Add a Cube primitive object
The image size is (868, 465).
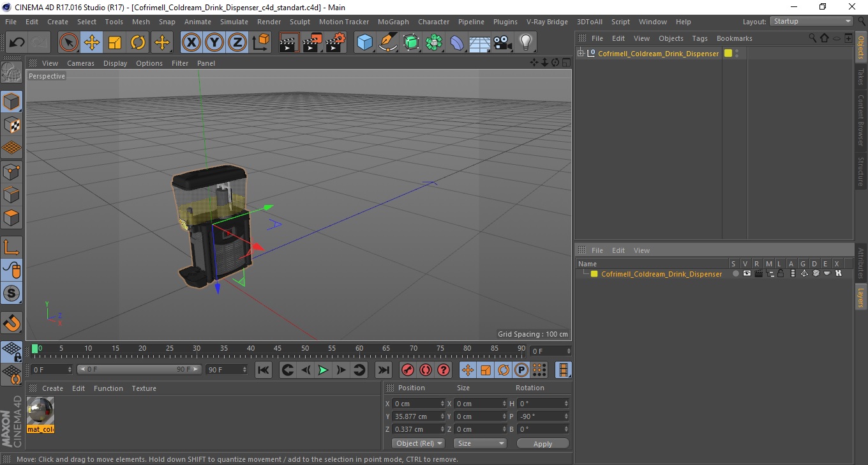tap(365, 43)
